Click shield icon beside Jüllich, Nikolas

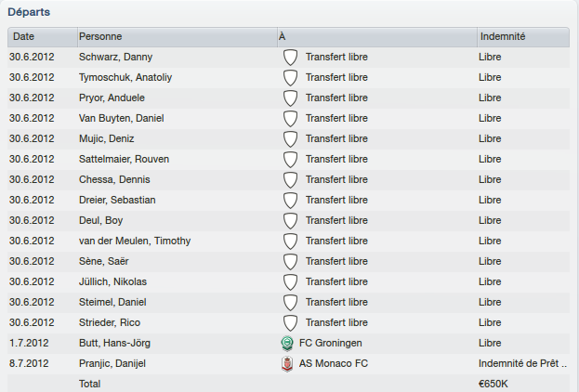pos(290,282)
